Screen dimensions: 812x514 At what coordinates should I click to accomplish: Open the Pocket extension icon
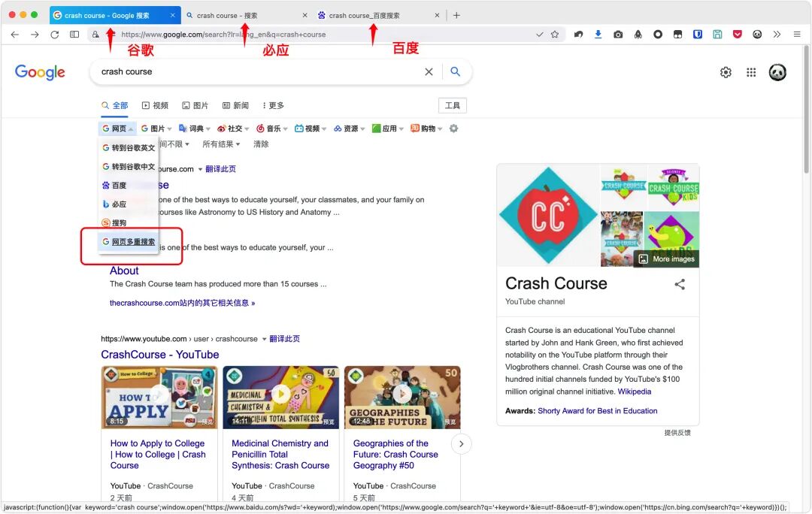click(738, 35)
